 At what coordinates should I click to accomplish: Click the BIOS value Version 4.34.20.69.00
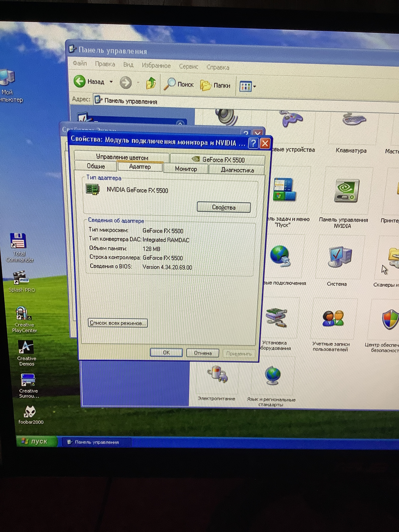(167, 267)
